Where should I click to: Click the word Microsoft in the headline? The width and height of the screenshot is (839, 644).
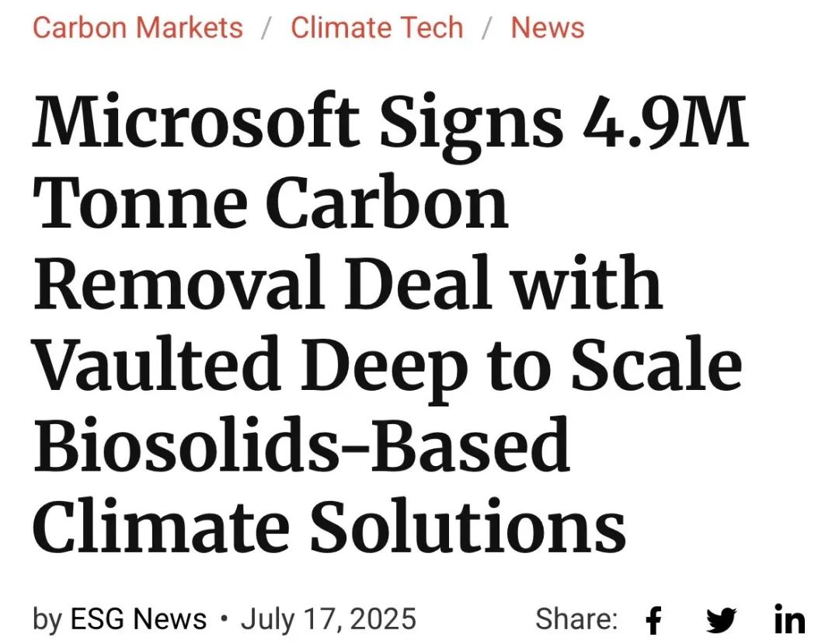click(196, 120)
